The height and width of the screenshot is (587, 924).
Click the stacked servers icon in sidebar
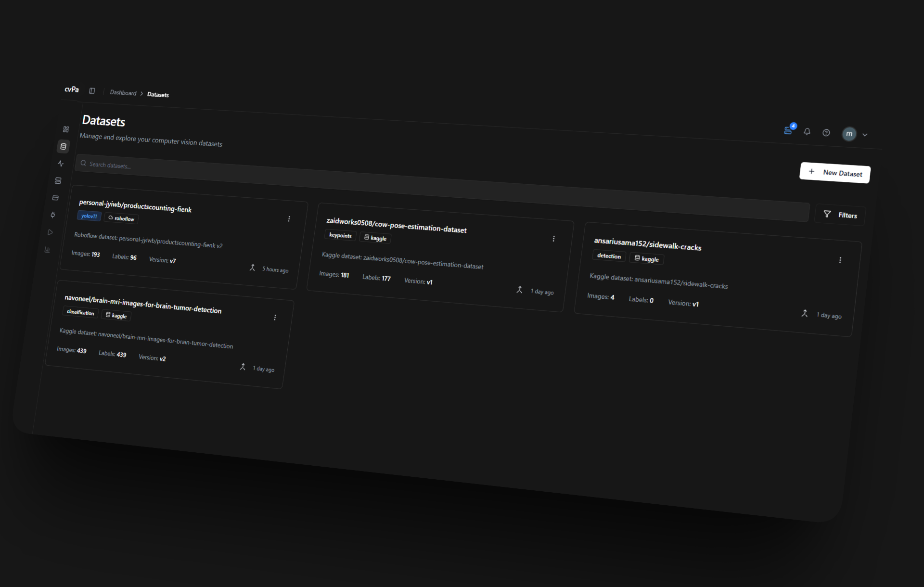(x=58, y=180)
